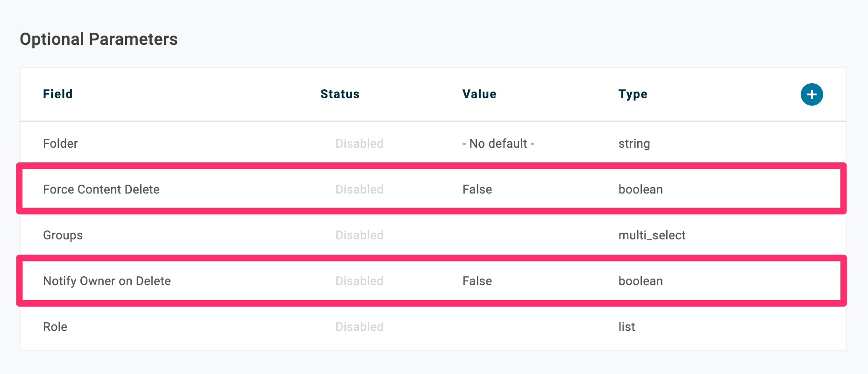Click the blue plus add parameter icon
Viewport: 868px width, 374px height.
click(x=811, y=94)
